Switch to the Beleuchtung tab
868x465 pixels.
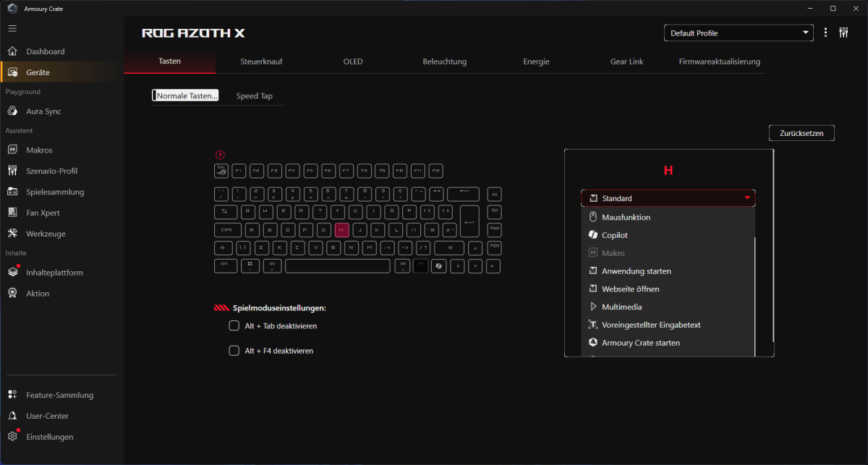click(444, 61)
